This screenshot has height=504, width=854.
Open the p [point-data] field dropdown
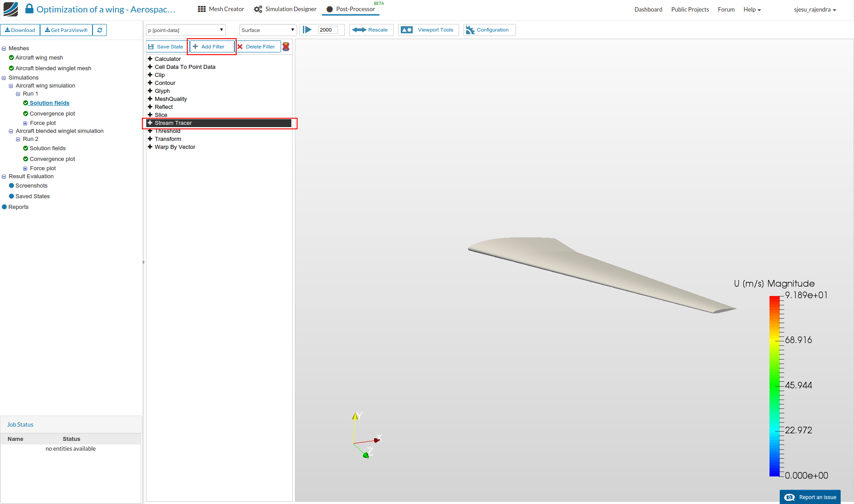[x=185, y=30]
